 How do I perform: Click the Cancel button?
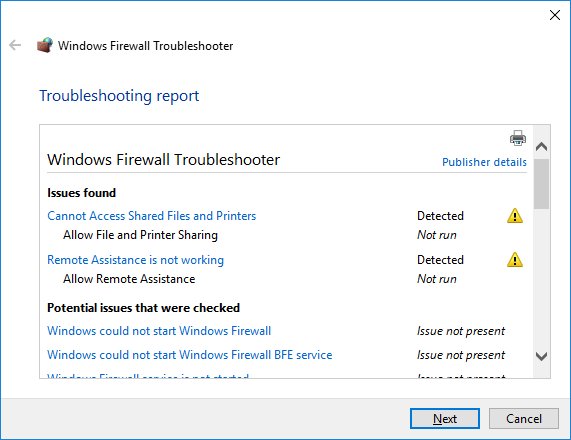[x=524, y=419]
